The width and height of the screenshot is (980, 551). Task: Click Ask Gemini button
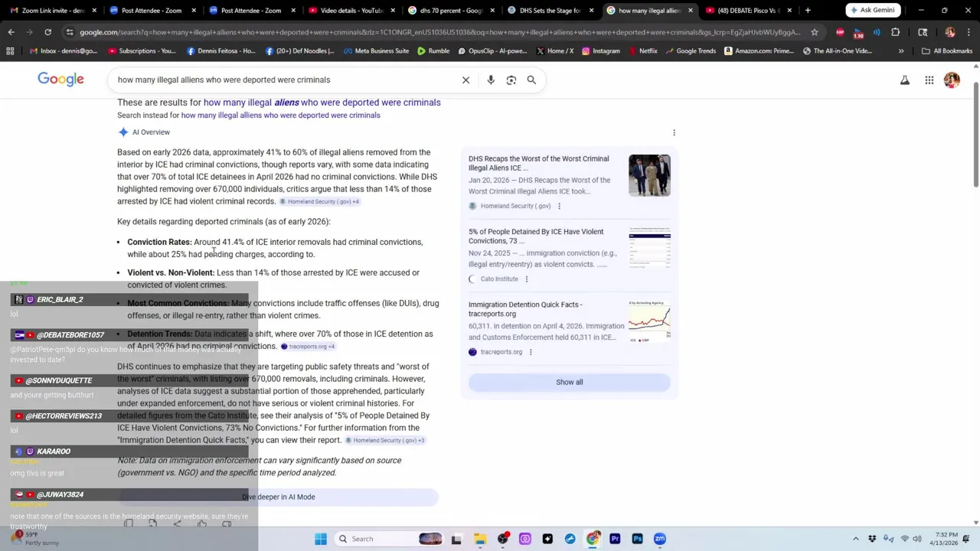tap(873, 11)
